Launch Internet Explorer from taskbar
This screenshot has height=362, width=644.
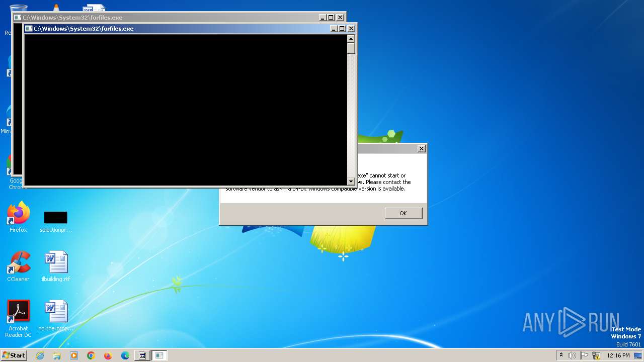tap(40, 355)
